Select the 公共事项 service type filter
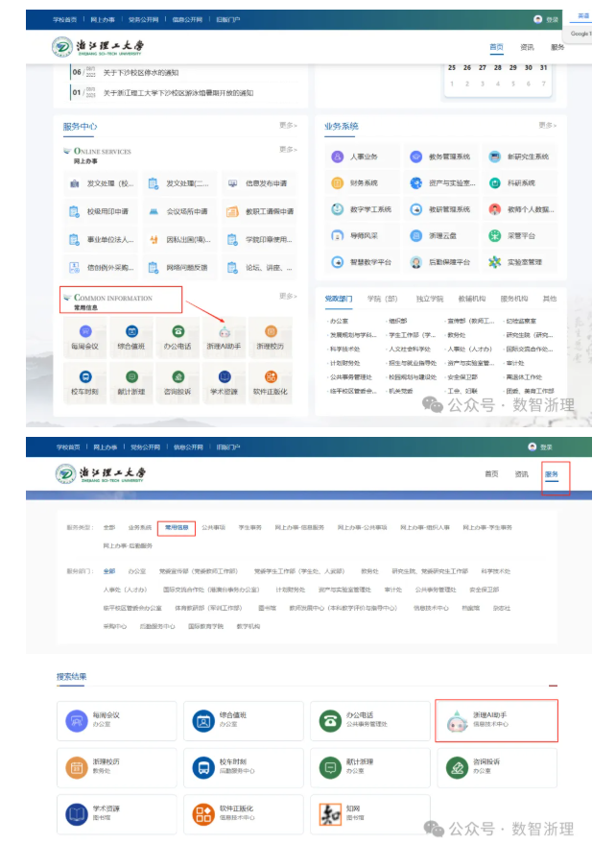Image resolution: width=616 pixels, height=844 pixels. tap(213, 527)
